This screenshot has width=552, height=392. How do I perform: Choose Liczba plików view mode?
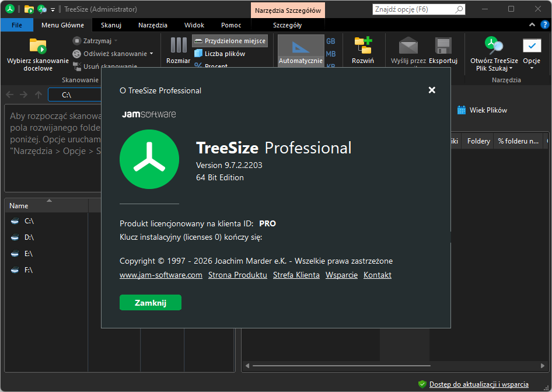(220, 54)
